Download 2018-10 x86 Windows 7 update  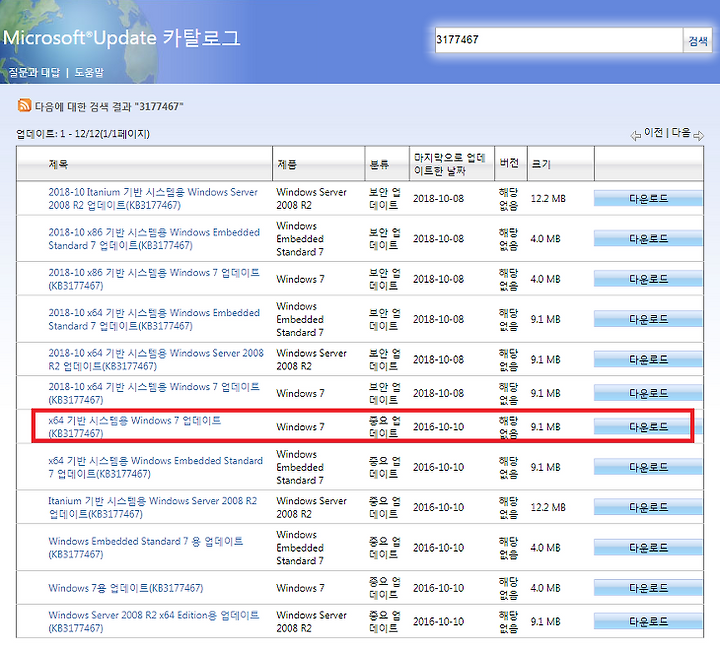click(x=648, y=279)
